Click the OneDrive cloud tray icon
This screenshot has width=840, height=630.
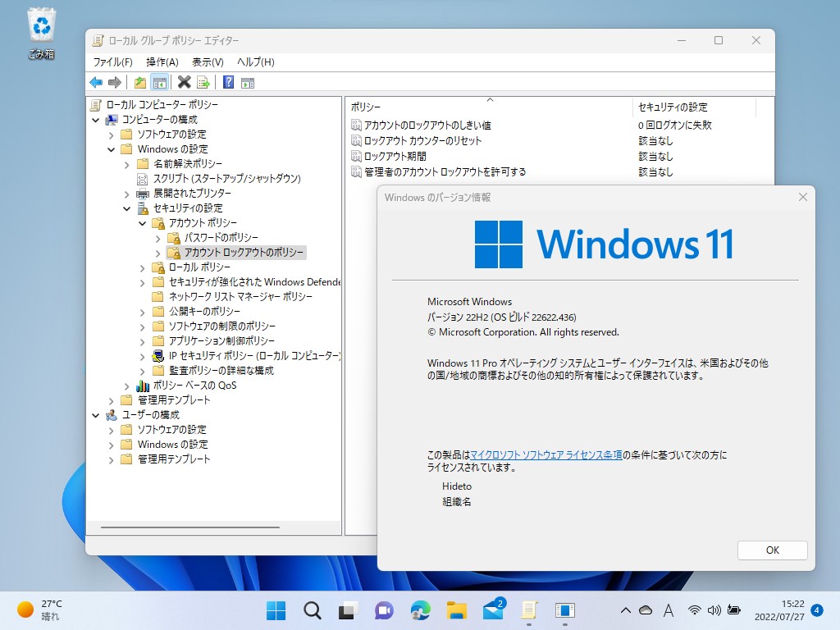[646, 609]
